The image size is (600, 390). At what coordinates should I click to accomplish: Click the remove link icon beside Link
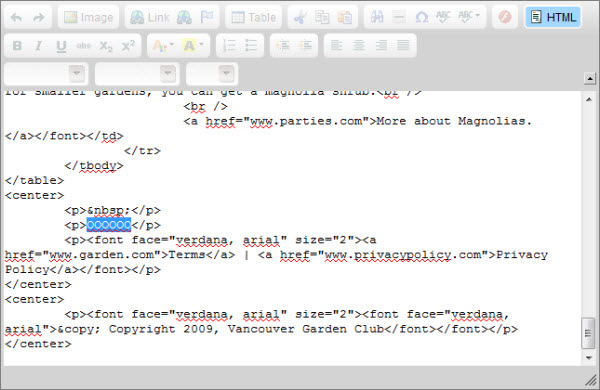pos(184,17)
